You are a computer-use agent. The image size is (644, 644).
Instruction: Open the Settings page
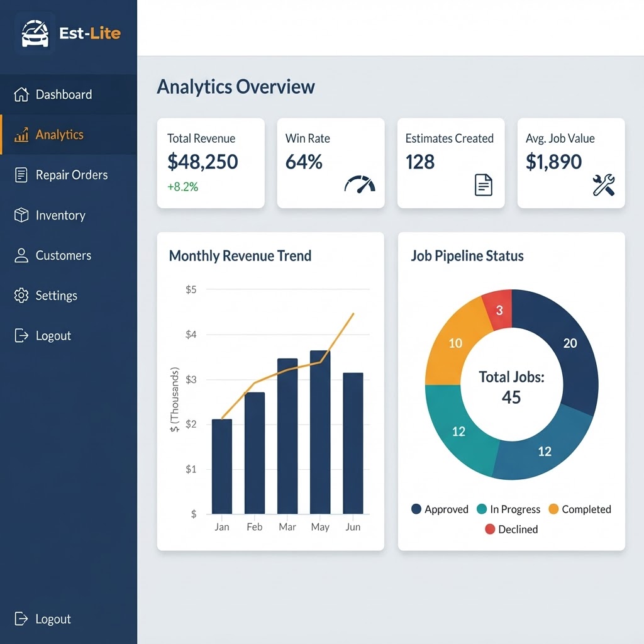[69, 296]
